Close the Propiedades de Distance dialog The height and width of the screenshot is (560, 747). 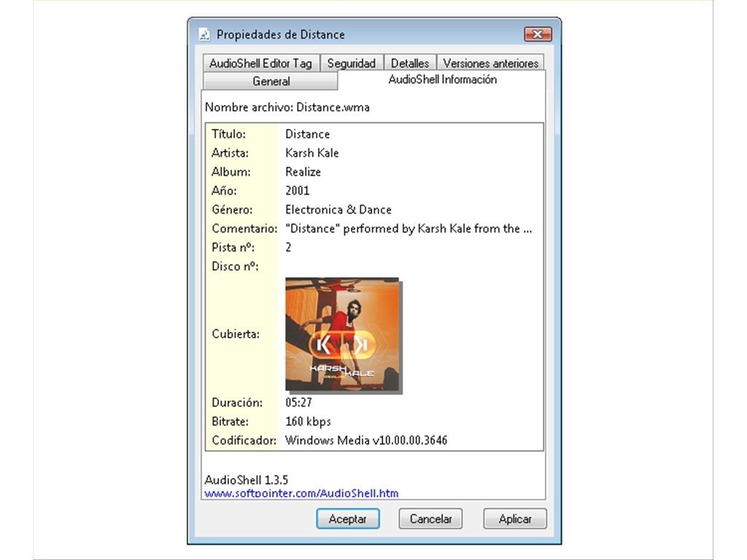click(538, 34)
